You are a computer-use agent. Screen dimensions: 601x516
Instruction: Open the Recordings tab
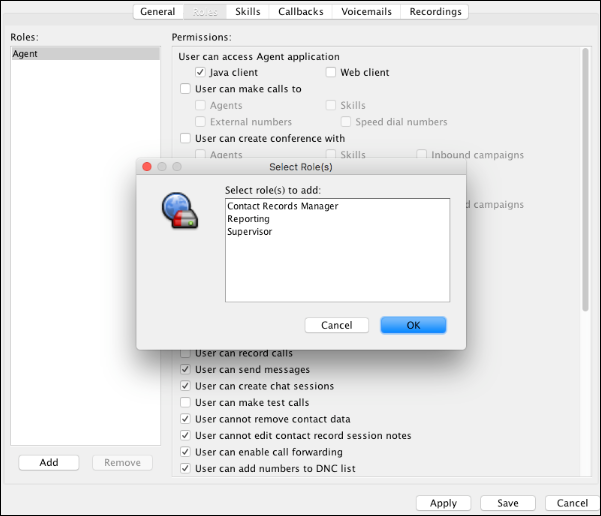coord(435,12)
